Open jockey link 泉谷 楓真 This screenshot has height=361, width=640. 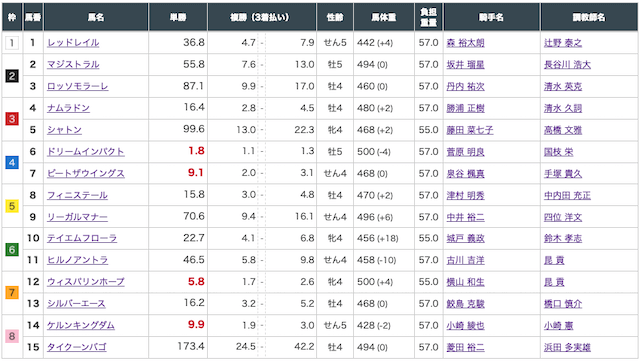click(465, 174)
